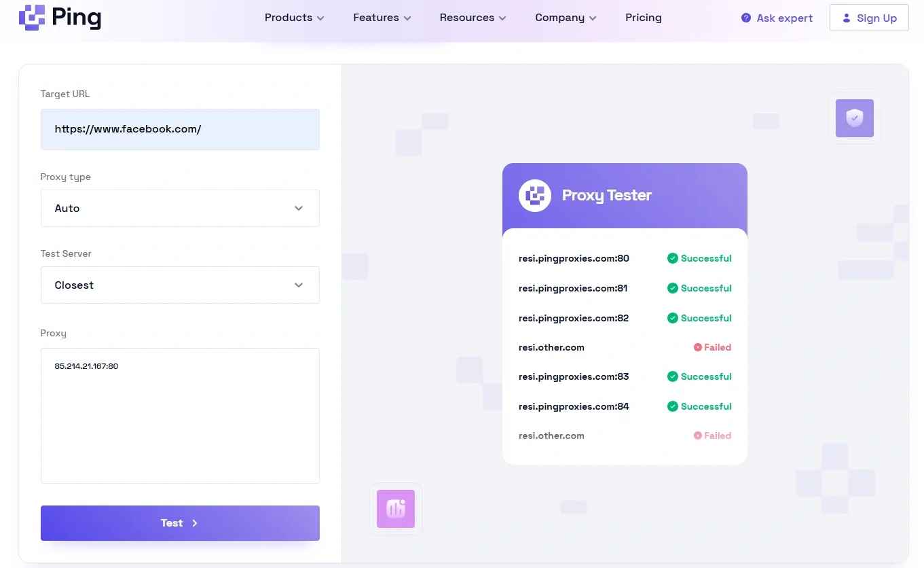This screenshot has width=924, height=568.
Task: Click the Ping logo icon
Action: click(x=32, y=18)
